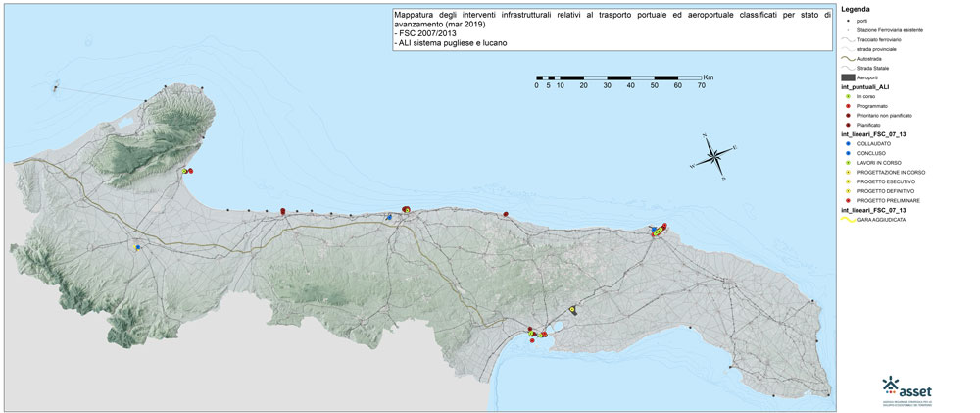
Task: Click the small island marker in the upper-left sea
Action: pos(56,88)
